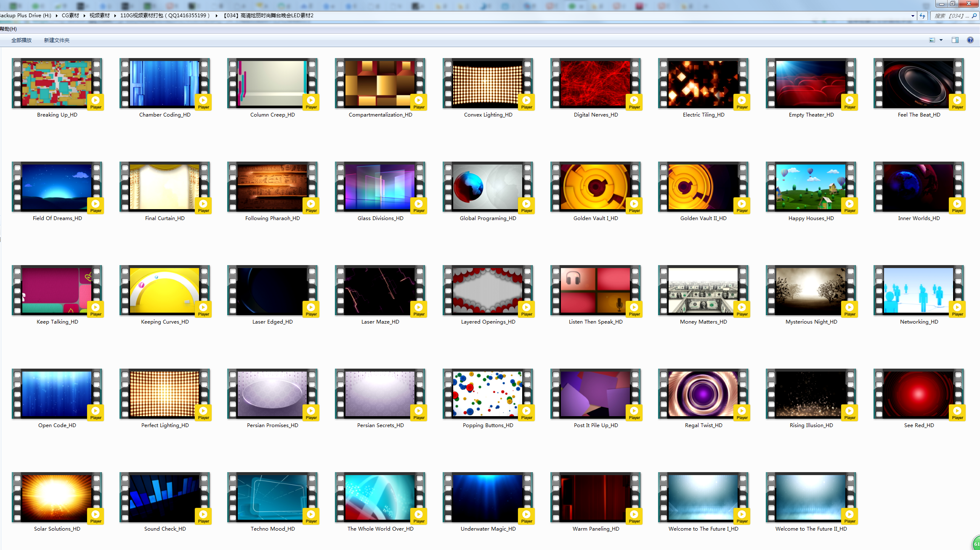The height and width of the screenshot is (550, 980).
Task: Click the search magnifier icon
Action: pyautogui.click(x=974, y=16)
